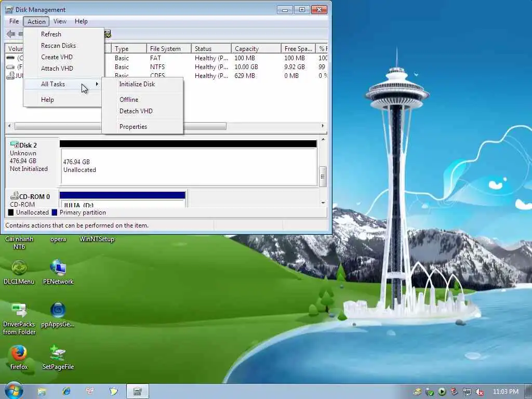Select Attach VHD

tap(63, 68)
